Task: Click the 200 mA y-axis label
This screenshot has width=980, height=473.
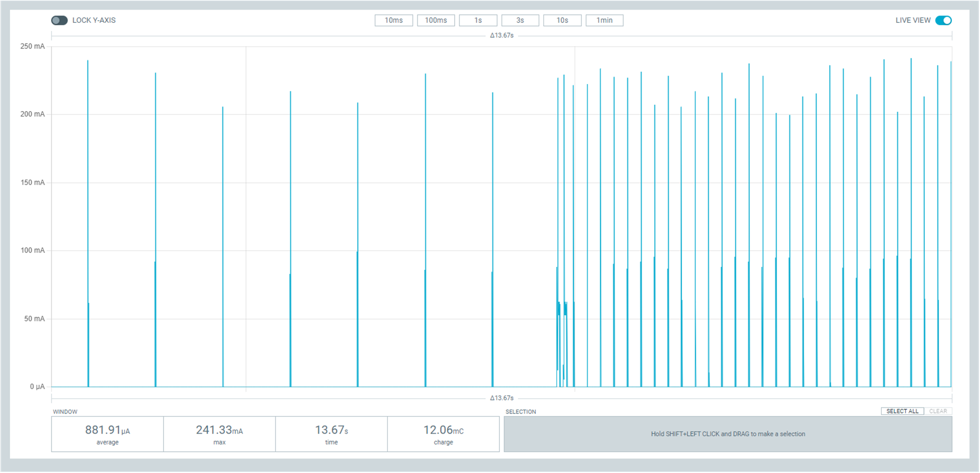Action: (x=32, y=114)
